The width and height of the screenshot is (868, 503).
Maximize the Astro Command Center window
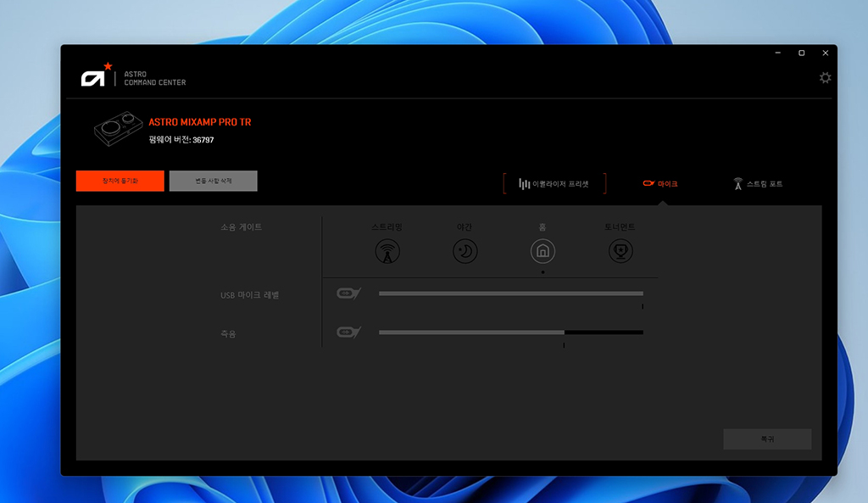click(802, 53)
